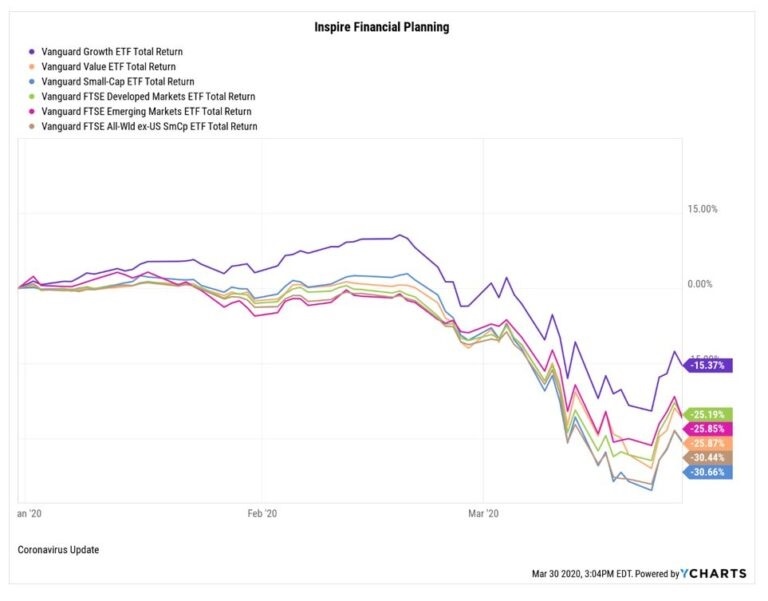
Task: Click the Inspire Financial Planning chart title
Action: (x=384, y=27)
